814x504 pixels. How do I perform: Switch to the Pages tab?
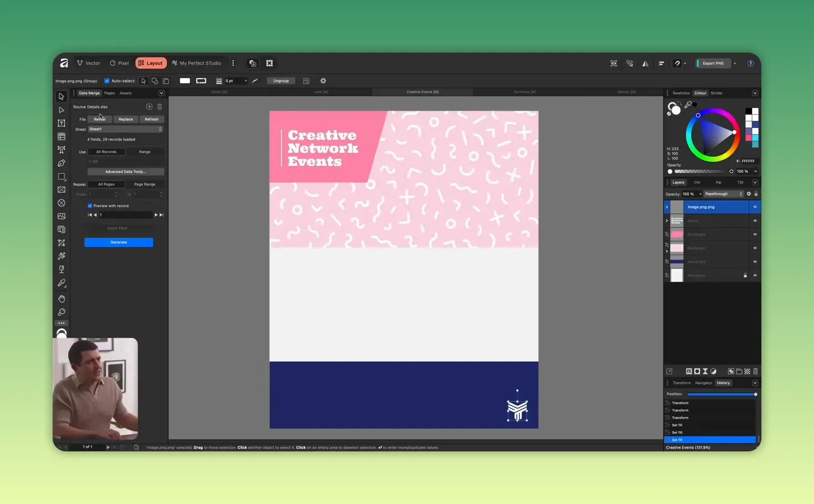point(109,92)
